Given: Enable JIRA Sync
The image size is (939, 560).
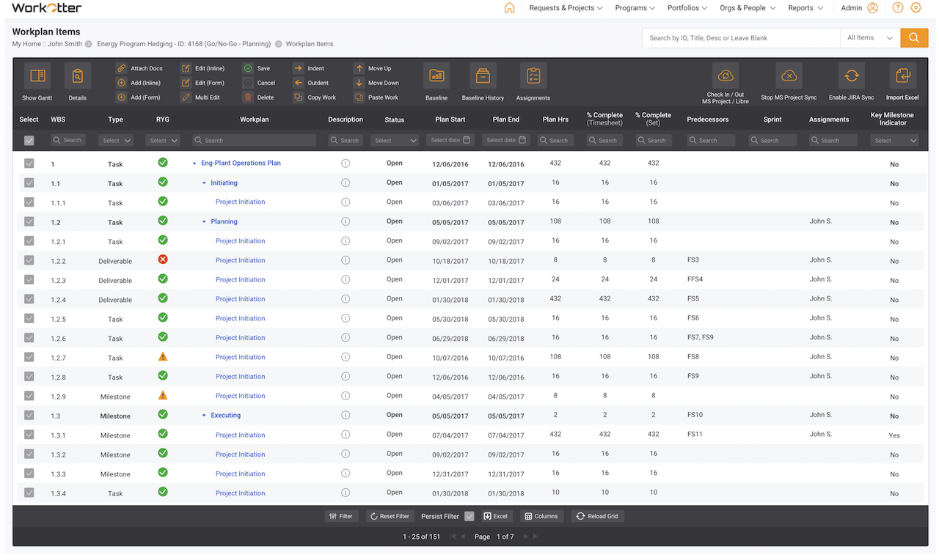Looking at the screenshot, I should (851, 77).
